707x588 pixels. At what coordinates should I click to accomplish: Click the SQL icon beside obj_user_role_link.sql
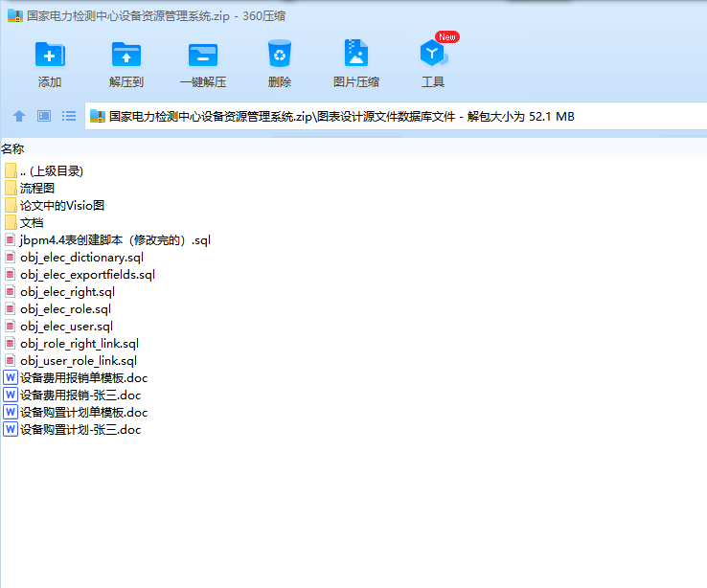coord(10,360)
